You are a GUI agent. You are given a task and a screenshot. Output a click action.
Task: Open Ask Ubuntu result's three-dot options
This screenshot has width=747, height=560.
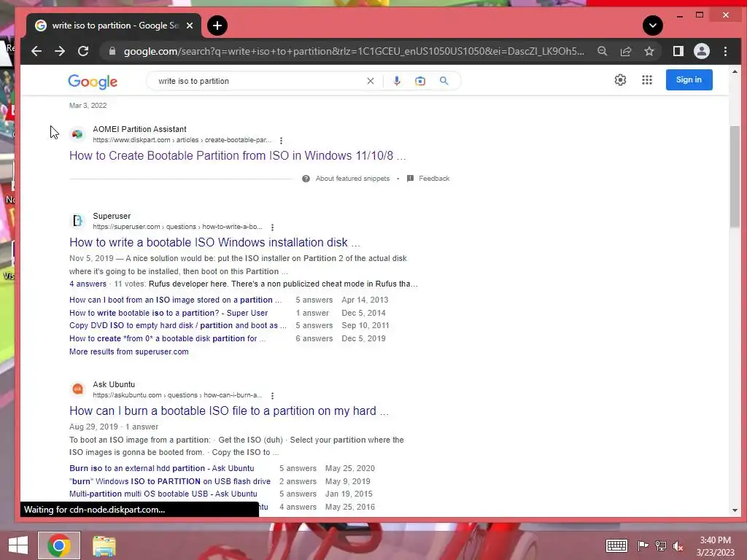click(x=273, y=396)
